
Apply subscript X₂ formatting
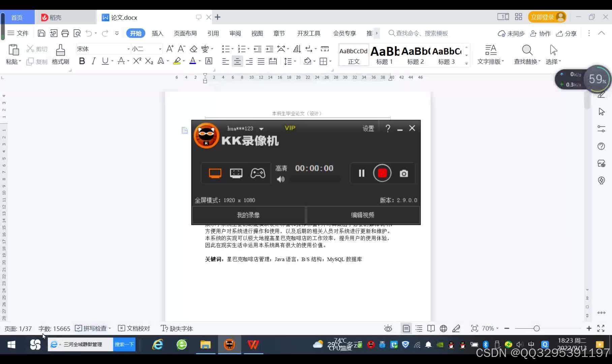point(149,61)
